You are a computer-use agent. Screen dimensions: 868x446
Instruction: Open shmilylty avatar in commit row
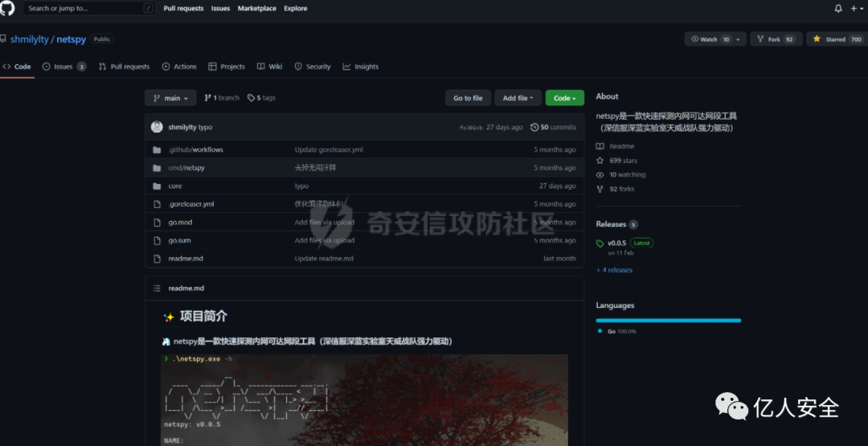[x=157, y=127]
